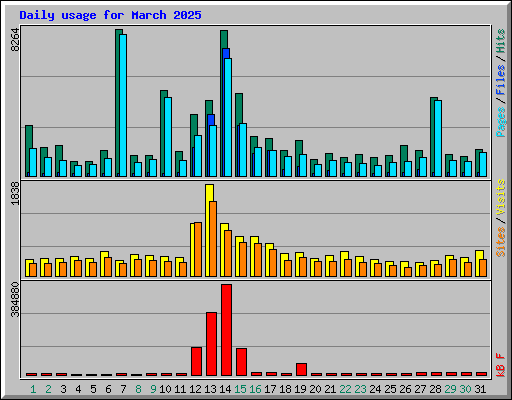Viewport: 512px width, 400px height.
Task: Click day label 22 on the x-axis
Action: pos(345,389)
